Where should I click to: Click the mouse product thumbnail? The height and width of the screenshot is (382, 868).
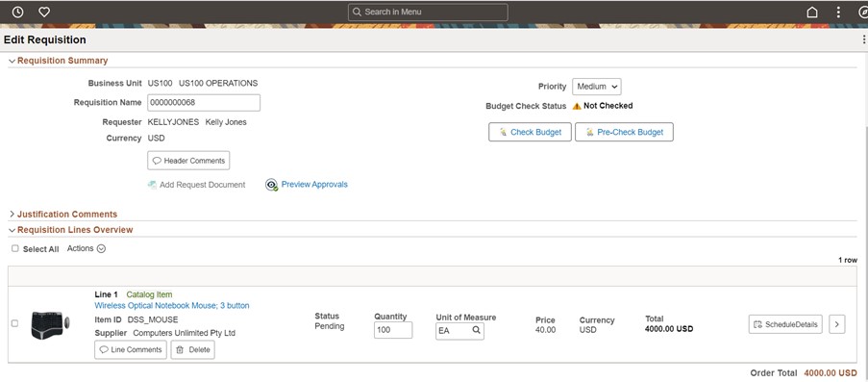coord(50,325)
